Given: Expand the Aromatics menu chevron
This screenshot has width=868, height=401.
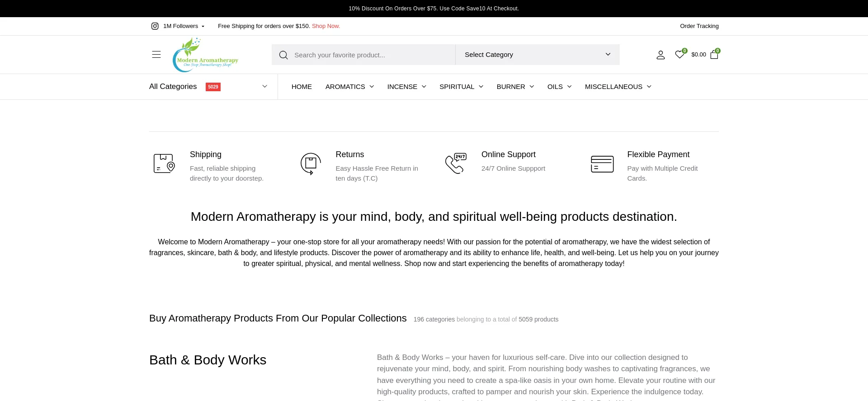Looking at the screenshot, I should 372,87.
